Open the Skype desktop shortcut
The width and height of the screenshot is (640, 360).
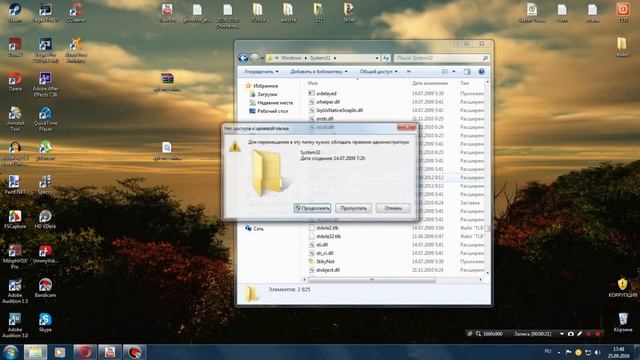tap(45, 322)
